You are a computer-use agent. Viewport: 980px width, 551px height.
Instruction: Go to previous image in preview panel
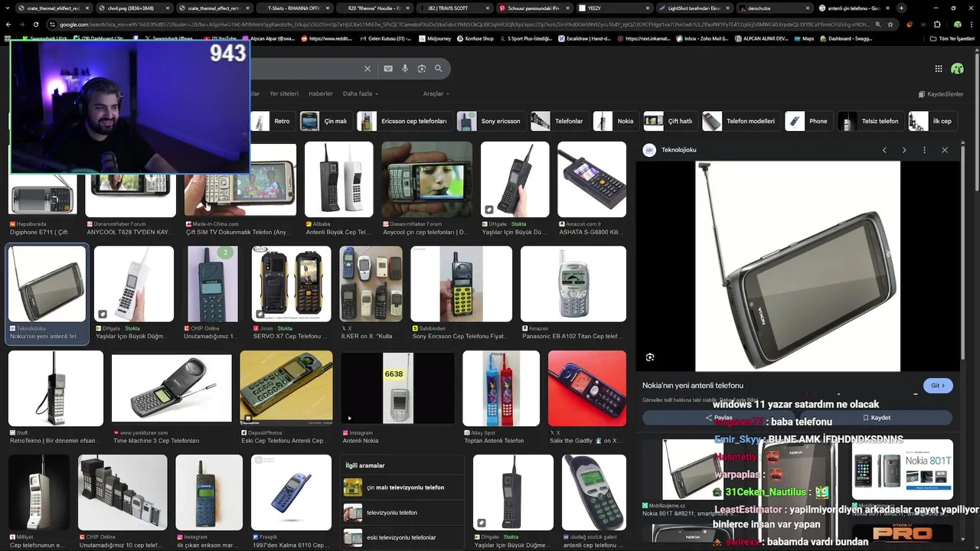884,150
